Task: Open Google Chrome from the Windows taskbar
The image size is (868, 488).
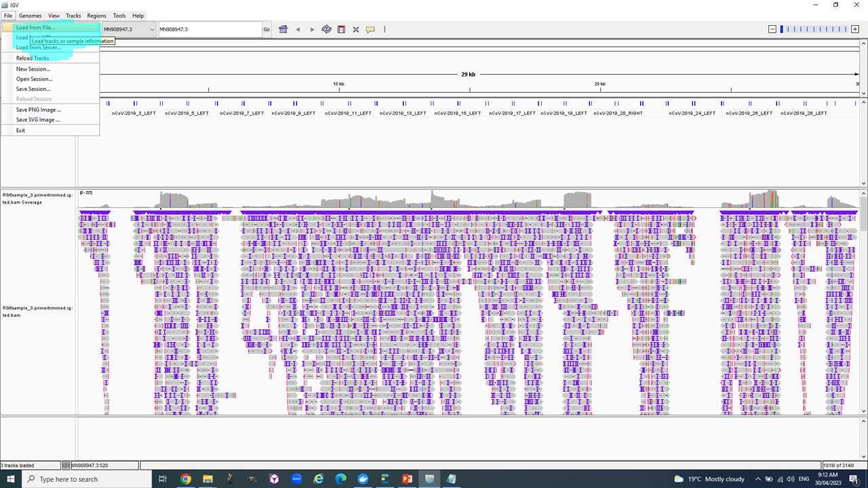Action: 186,479
